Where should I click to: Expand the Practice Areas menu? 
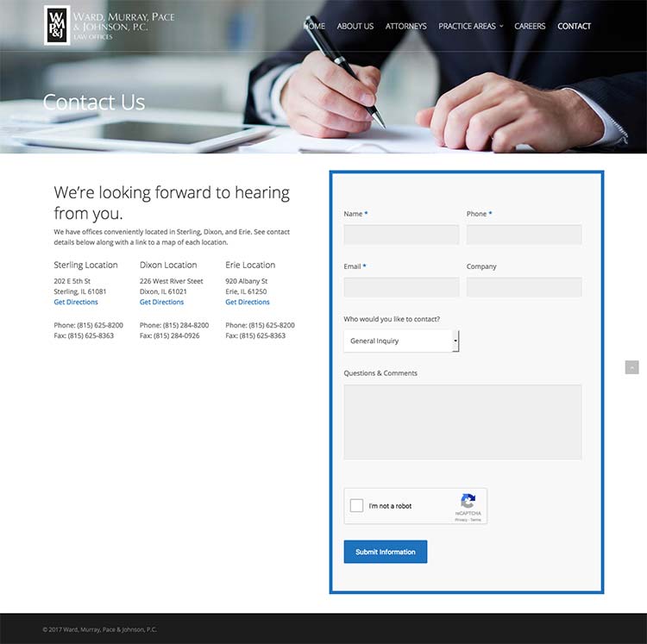pos(470,26)
